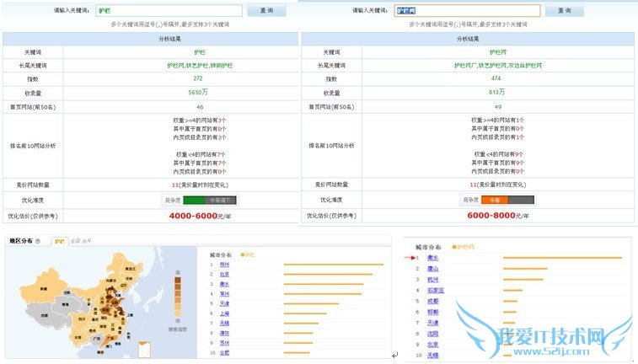Click the index value 272
The height and width of the screenshot is (364, 638).
pyautogui.click(x=198, y=78)
